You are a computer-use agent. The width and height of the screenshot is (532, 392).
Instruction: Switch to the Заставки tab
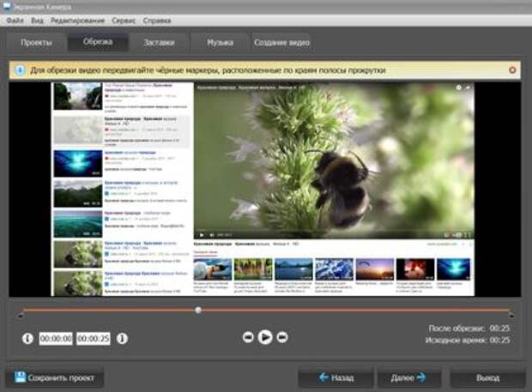(x=159, y=42)
